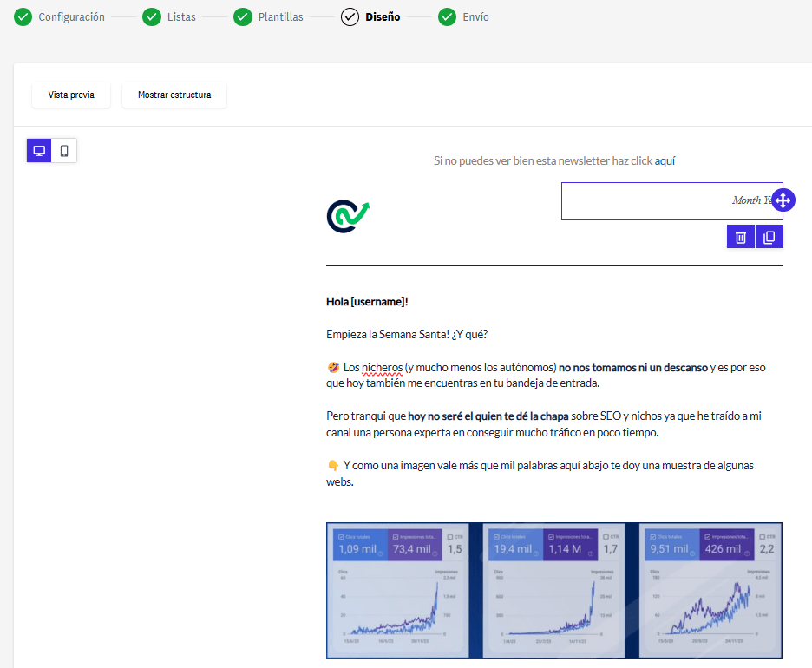Switch to smartphone preview mode

[x=64, y=150]
